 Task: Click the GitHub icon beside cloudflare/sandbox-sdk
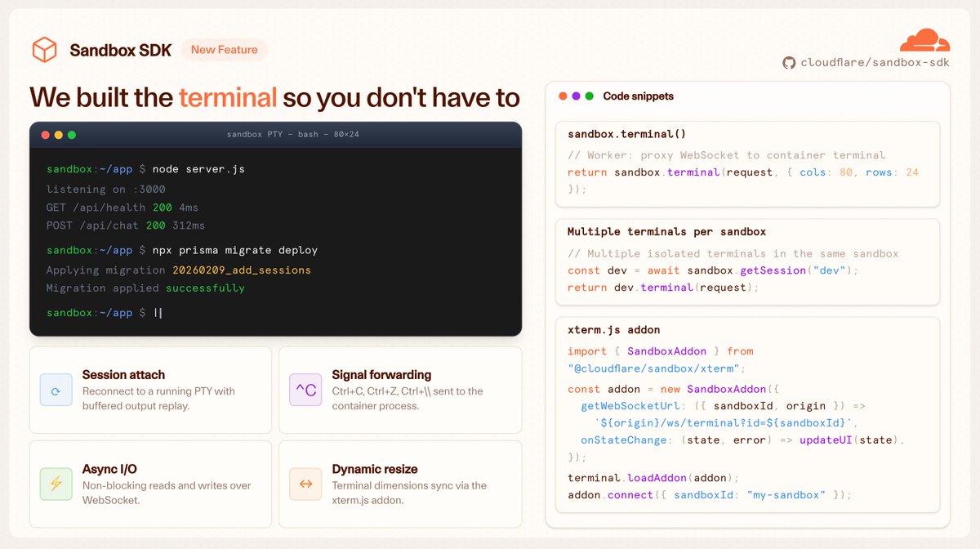point(789,63)
